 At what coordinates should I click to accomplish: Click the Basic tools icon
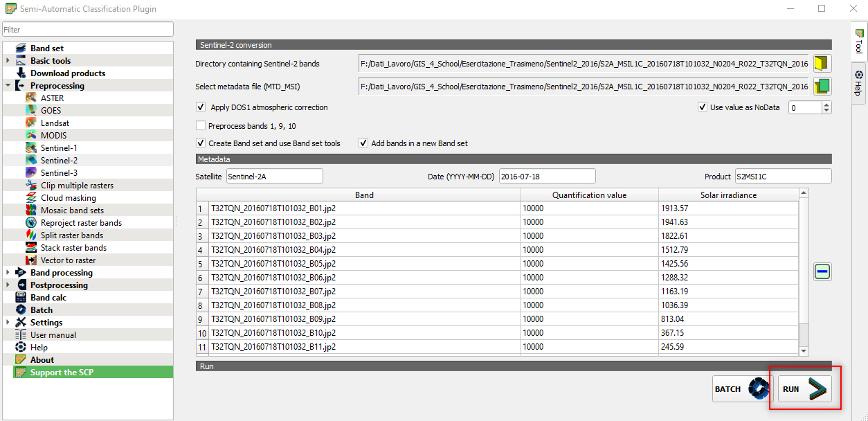point(21,61)
